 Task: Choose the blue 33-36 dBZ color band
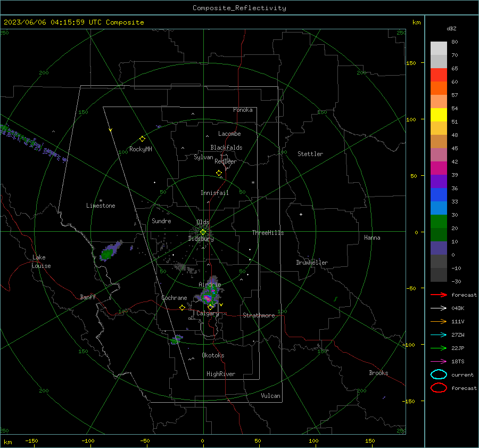[439, 195]
